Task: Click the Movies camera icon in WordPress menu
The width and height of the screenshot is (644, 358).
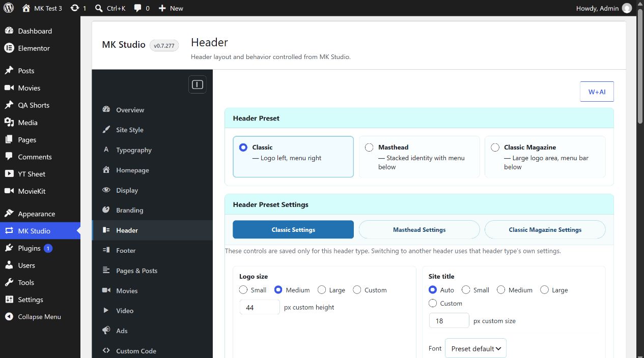Action: pos(9,88)
